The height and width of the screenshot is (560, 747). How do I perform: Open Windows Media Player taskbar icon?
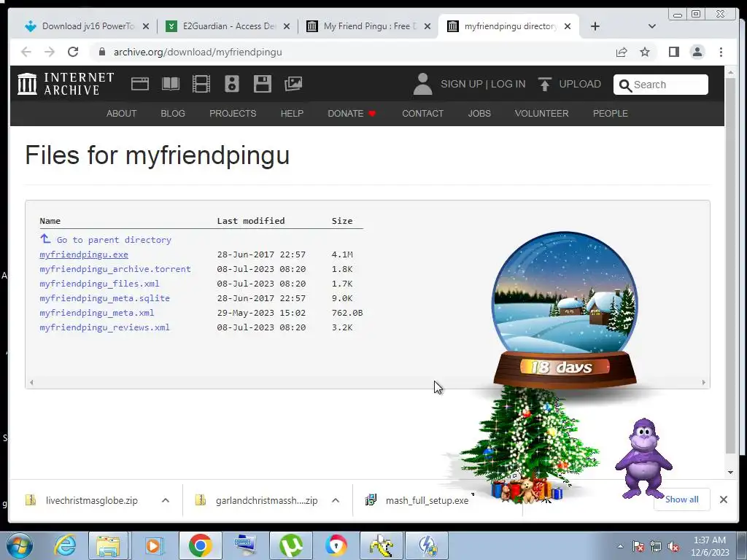click(153, 545)
